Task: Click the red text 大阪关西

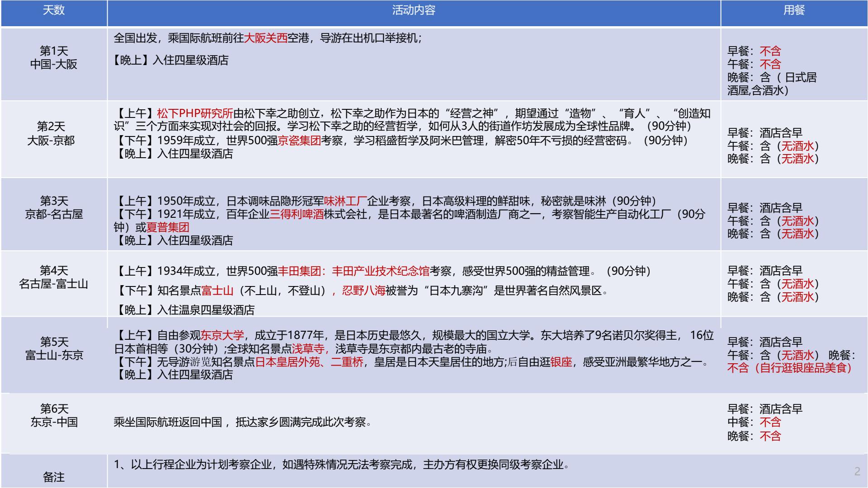Action: pos(266,38)
